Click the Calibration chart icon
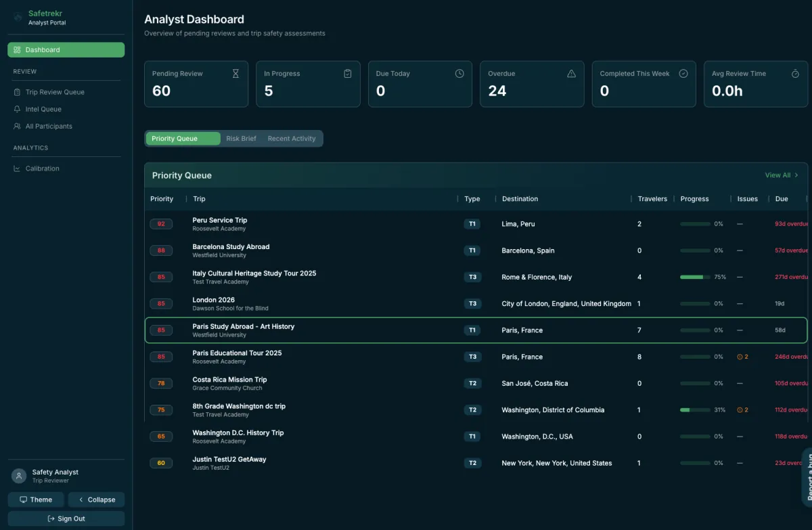The image size is (812, 530). click(17, 169)
